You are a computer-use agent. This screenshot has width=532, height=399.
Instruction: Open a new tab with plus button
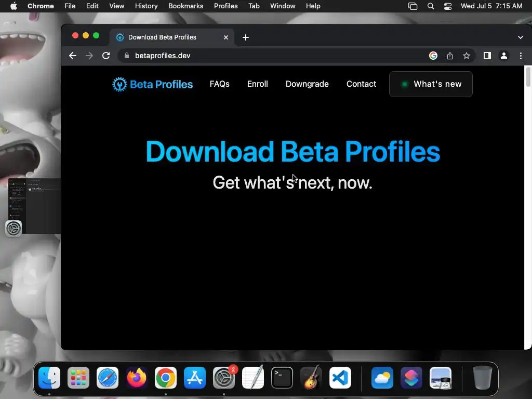tap(246, 37)
